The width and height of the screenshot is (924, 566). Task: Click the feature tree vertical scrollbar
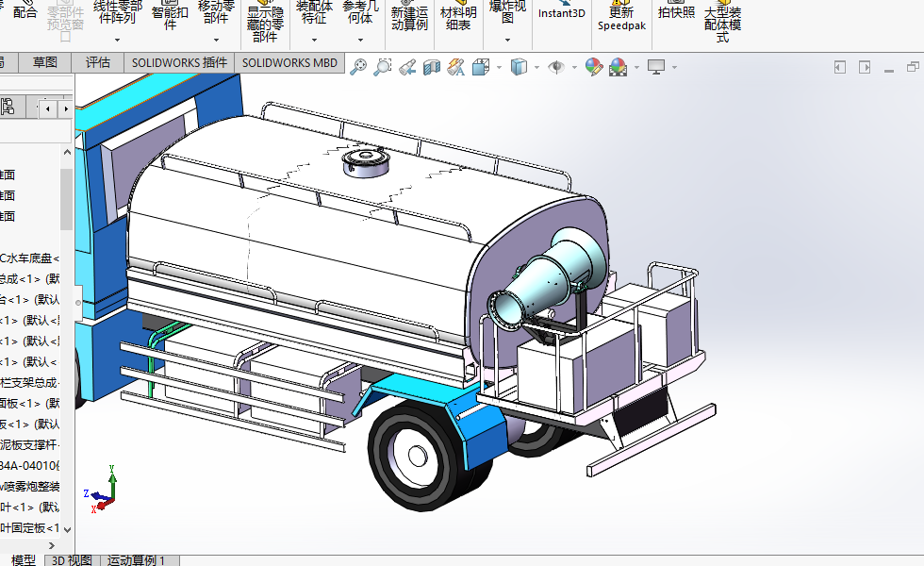pos(66,200)
